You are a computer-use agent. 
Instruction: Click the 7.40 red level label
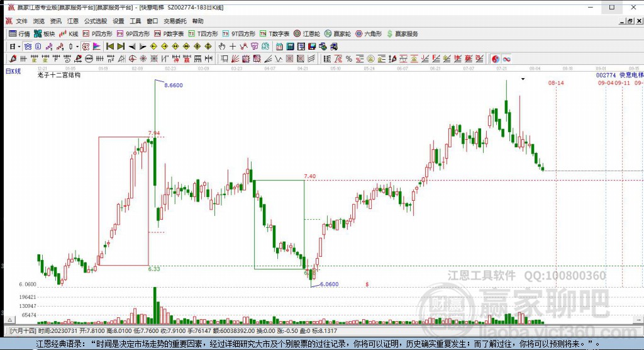click(309, 176)
